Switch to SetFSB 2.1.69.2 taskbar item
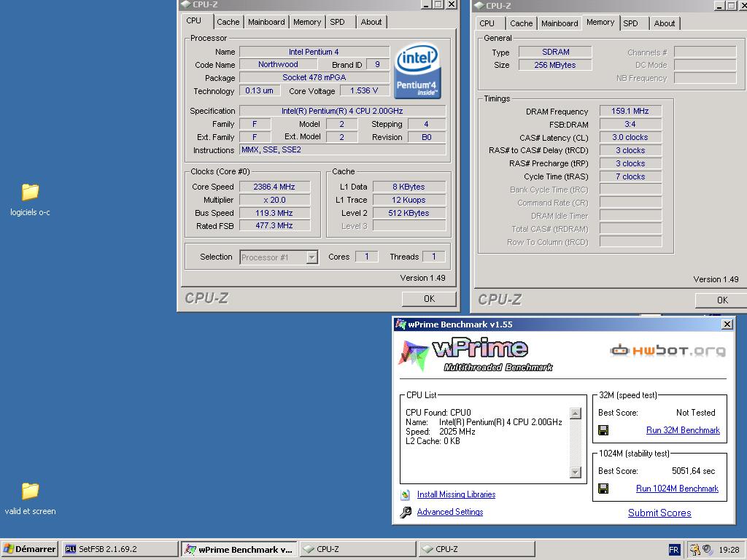 pos(120,549)
